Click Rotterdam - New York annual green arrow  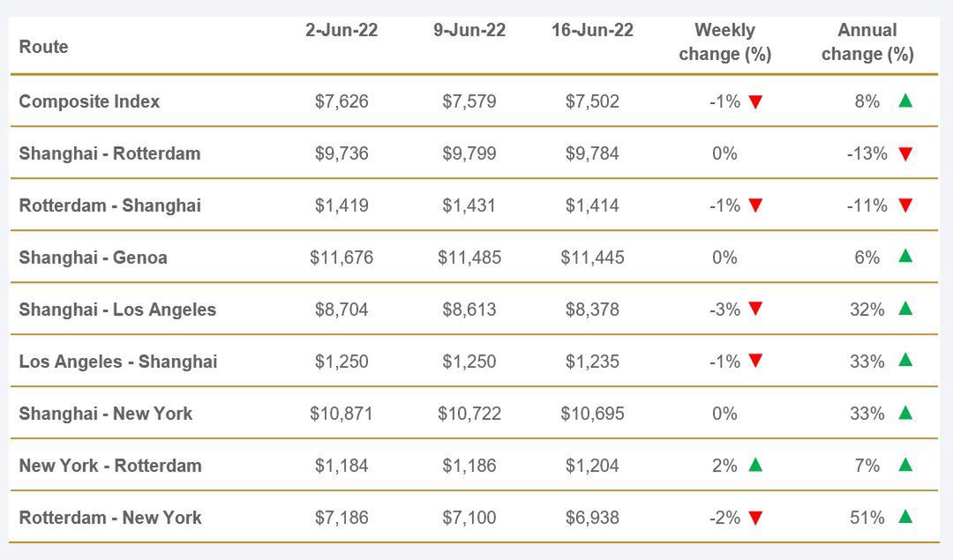coord(904,517)
